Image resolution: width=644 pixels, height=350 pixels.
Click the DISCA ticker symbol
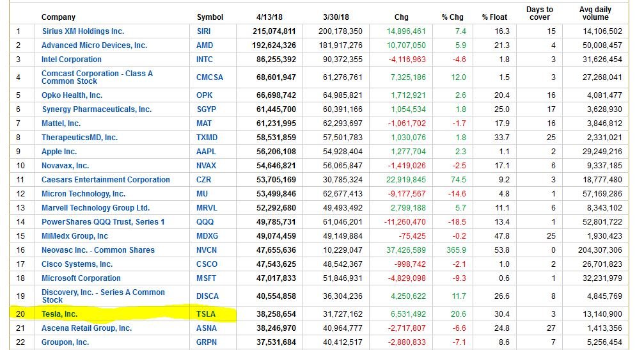coord(207,296)
